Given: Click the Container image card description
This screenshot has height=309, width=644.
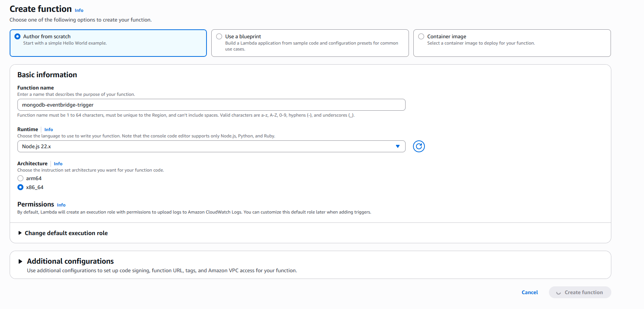Looking at the screenshot, I should coord(481,43).
